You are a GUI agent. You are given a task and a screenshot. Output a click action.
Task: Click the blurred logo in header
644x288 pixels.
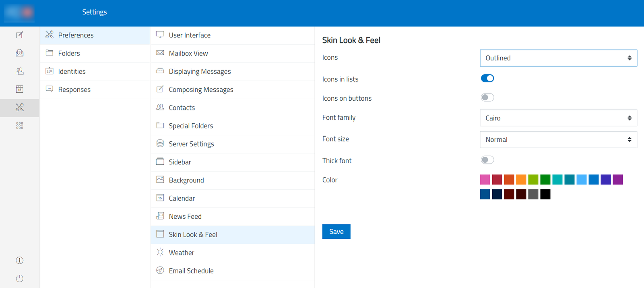pyautogui.click(x=19, y=12)
